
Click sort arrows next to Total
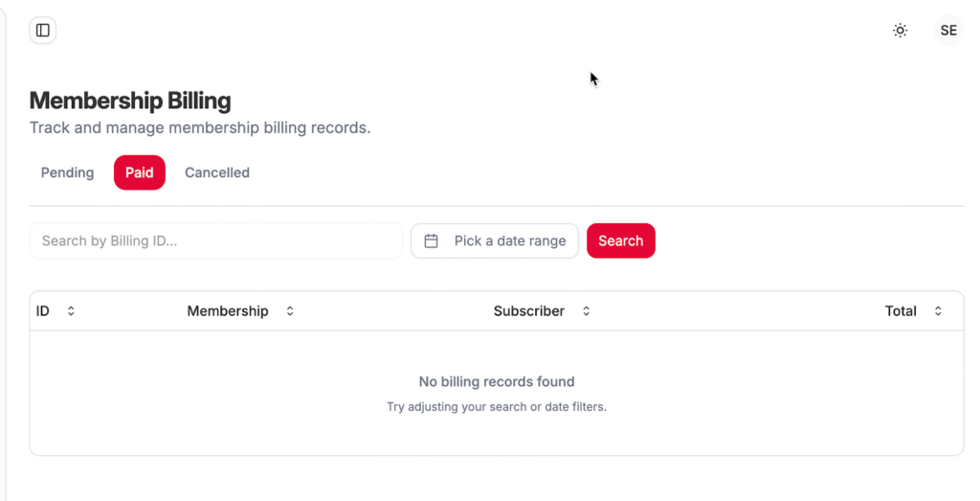click(938, 311)
